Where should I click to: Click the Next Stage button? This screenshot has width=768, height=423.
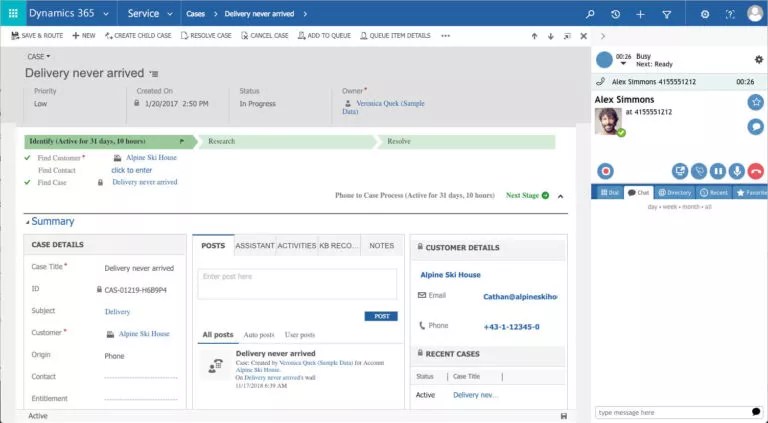[527, 195]
